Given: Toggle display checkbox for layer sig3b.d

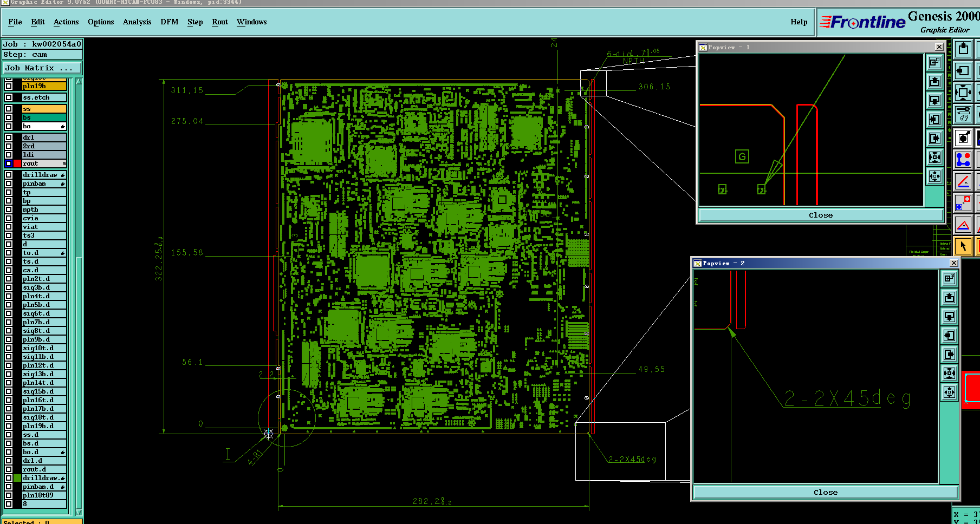Looking at the screenshot, I should 9,287.
